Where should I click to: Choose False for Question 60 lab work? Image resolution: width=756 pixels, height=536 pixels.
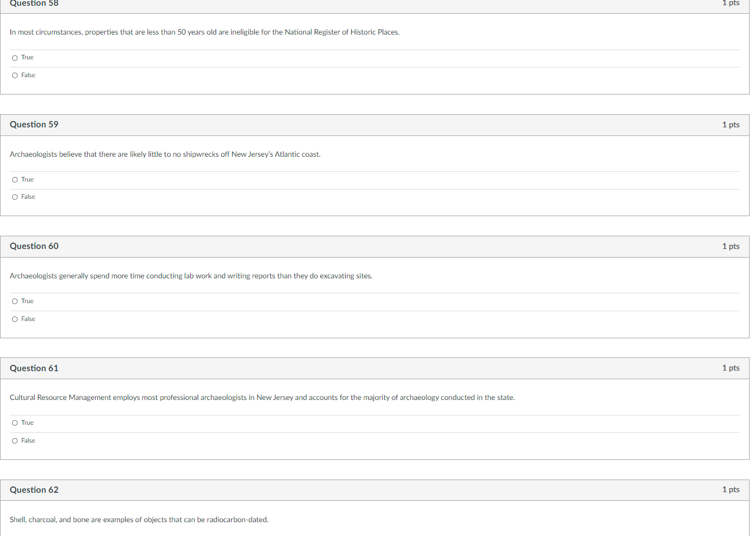pos(15,319)
